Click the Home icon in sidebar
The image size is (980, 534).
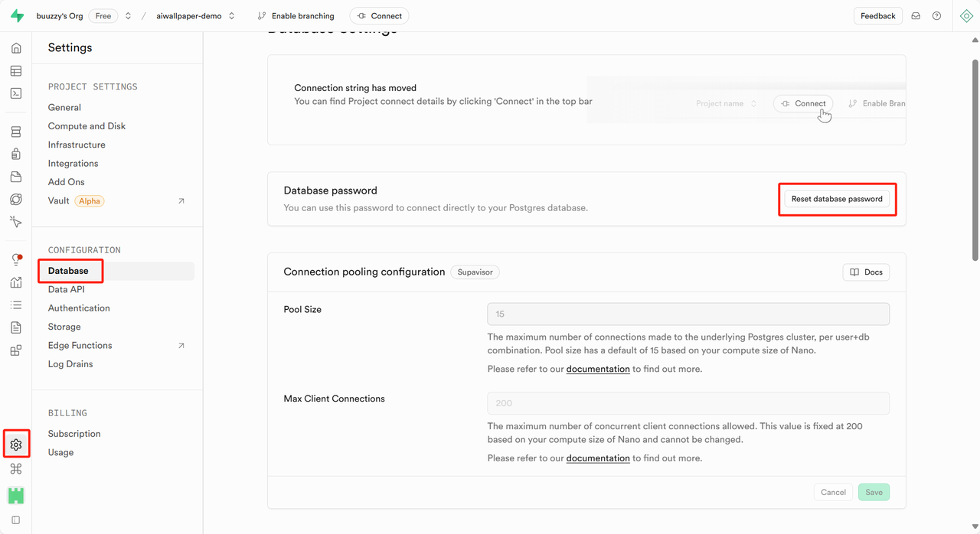coord(16,48)
